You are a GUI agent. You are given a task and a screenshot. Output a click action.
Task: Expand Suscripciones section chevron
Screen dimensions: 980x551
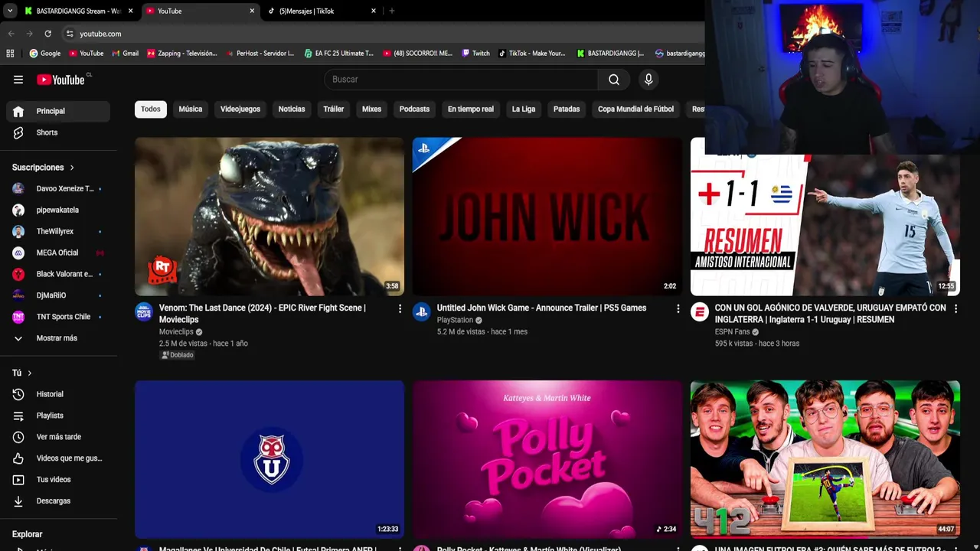(x=72, y=168)
